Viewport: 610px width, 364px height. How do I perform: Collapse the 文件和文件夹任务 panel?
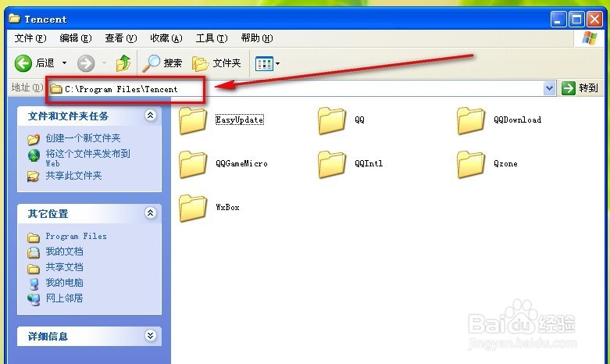coord(151,116)
